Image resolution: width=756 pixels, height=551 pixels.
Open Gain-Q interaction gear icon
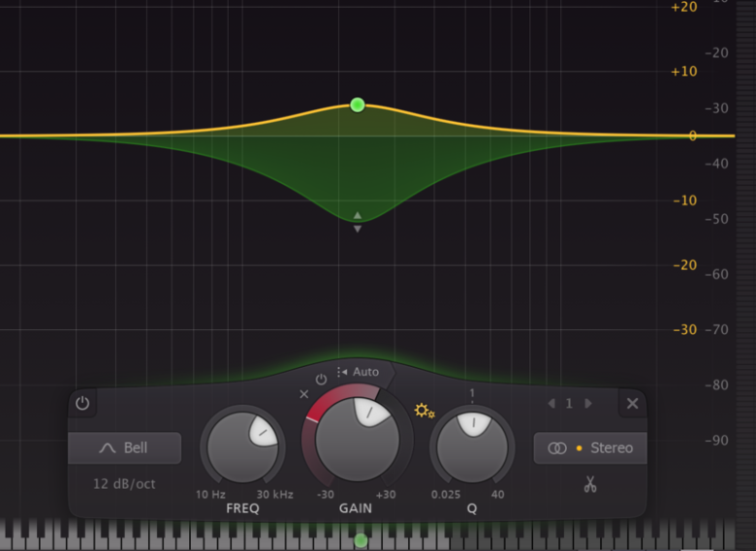click(425, 411)
